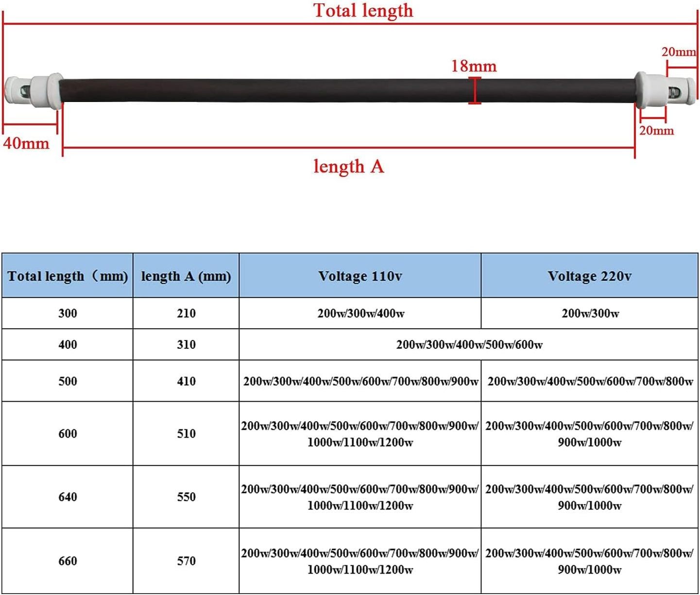Click the 220v wattage cell in the 640 row

coord(590,497)
